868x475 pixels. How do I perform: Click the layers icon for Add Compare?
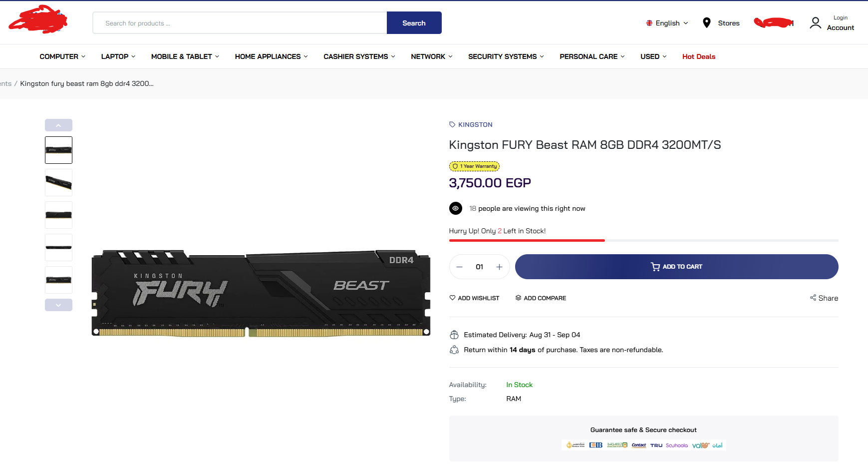tap(519, 298)
